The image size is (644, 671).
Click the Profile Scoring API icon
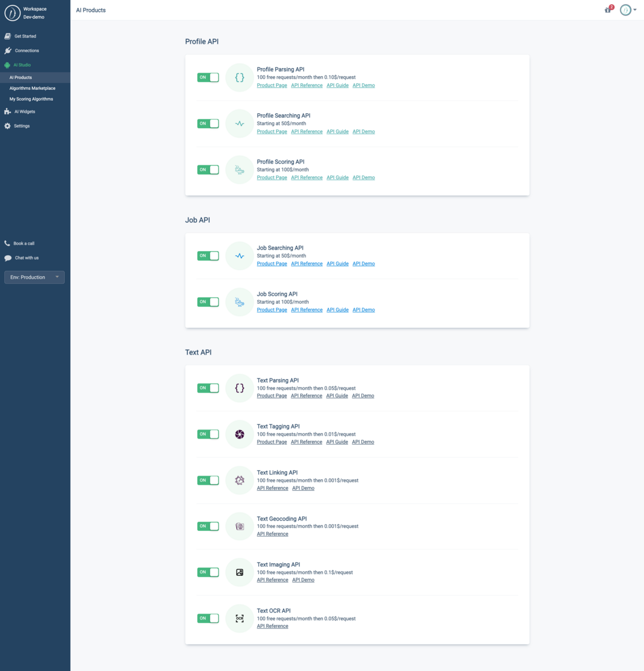tap(239, 170)
